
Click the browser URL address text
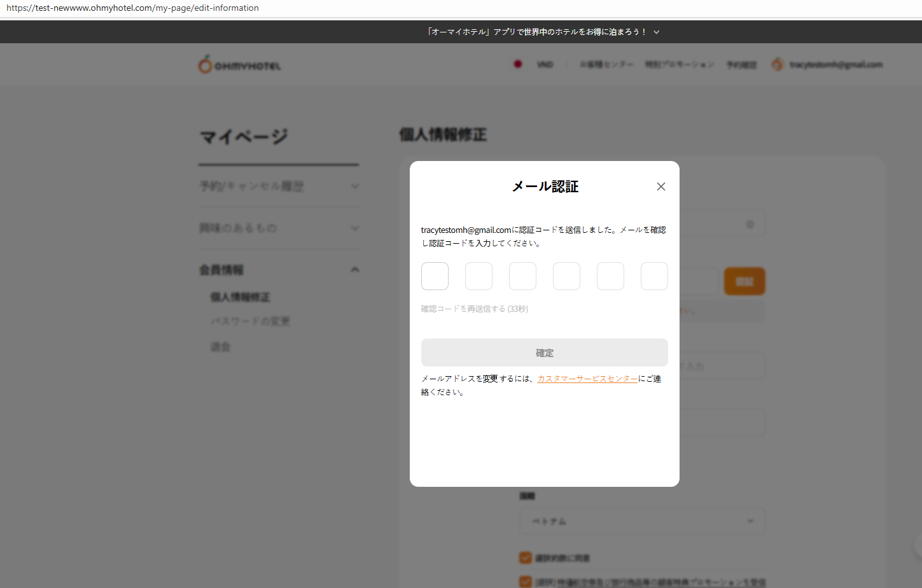pos(133,8)
